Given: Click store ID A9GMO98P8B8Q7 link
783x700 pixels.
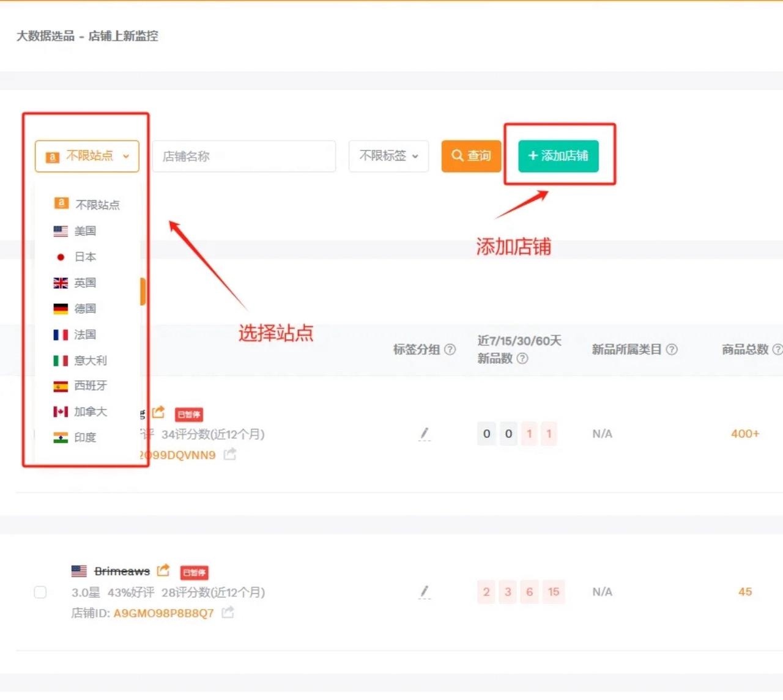Looking at the screenshot, I should pyautogui.click(x=164, y=613).
